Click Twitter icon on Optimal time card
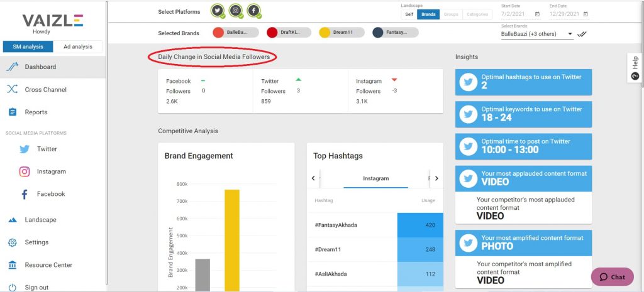 468,146
